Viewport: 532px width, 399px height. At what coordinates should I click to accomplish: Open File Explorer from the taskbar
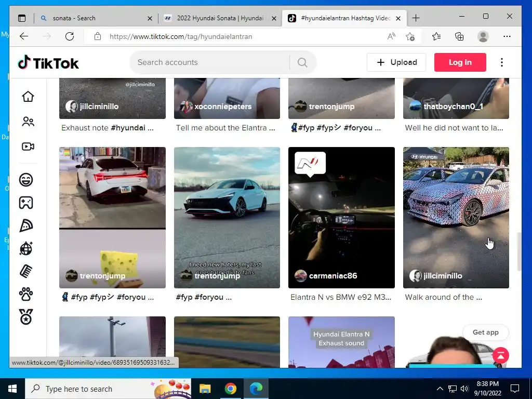pos(205,389)
